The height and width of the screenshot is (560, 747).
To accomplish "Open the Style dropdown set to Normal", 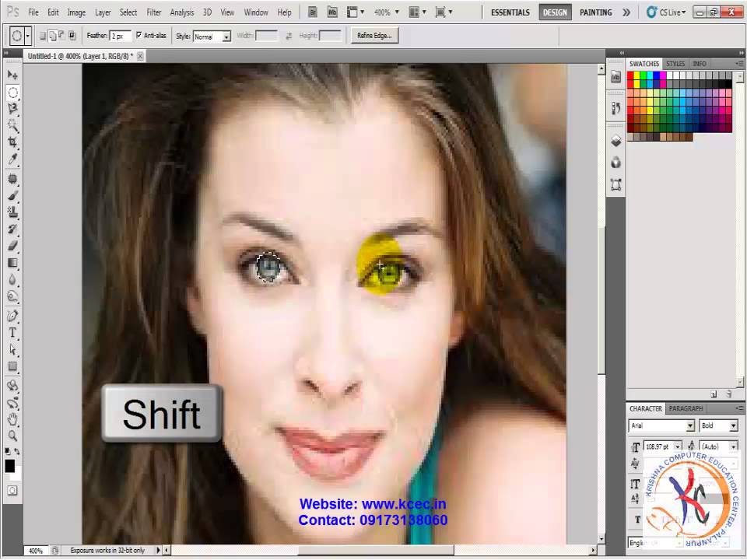I will 212,37.
